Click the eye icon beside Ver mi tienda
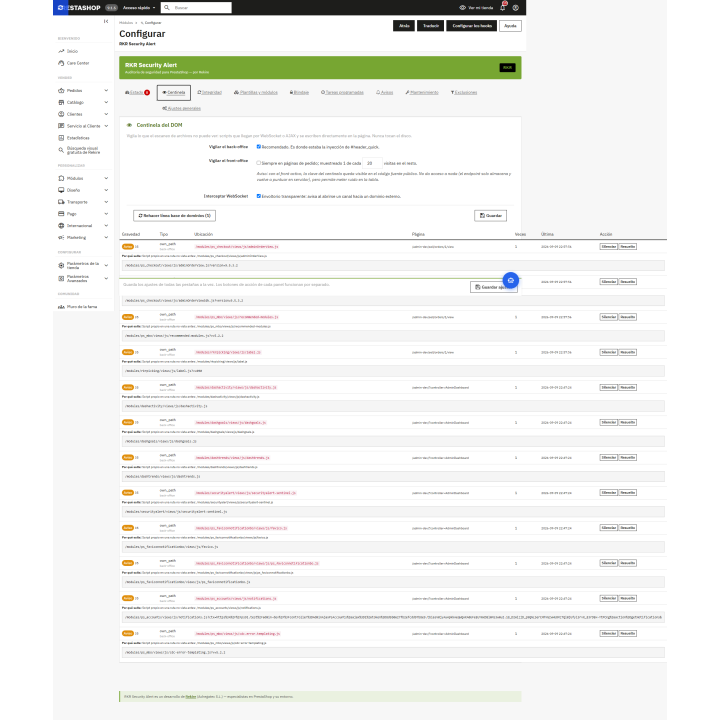720x720 pixels. [x=462, y=8]
